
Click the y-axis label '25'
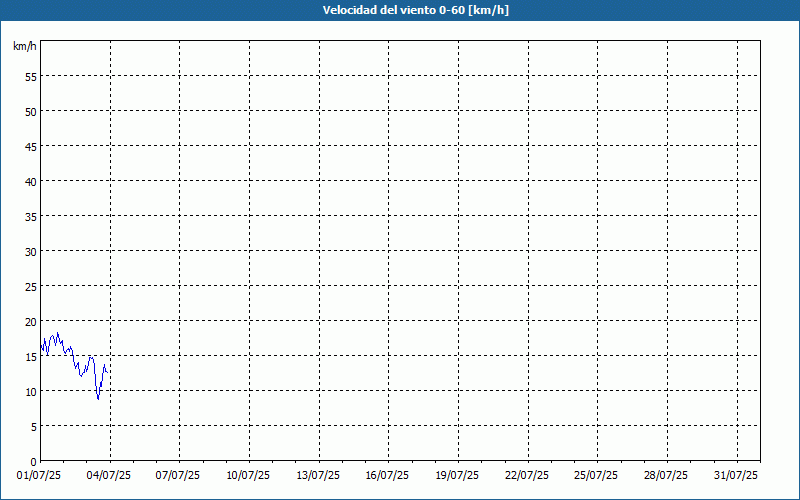(x=31, y=287)
